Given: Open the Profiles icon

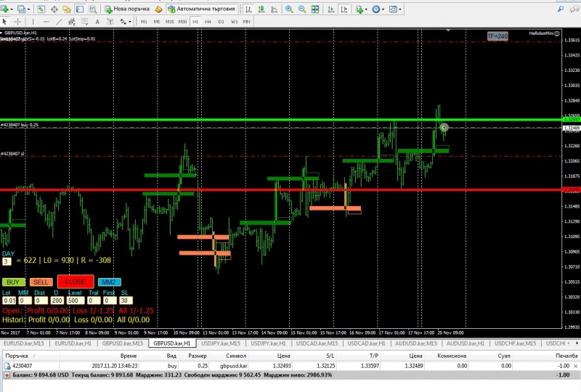Looking at the screenshot, I should 21,9.
